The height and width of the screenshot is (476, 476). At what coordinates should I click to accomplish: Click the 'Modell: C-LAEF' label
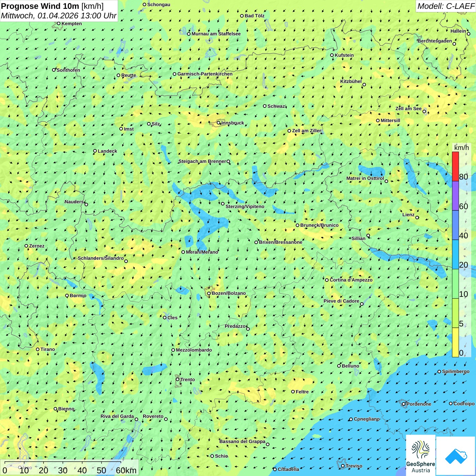[446, 6]
